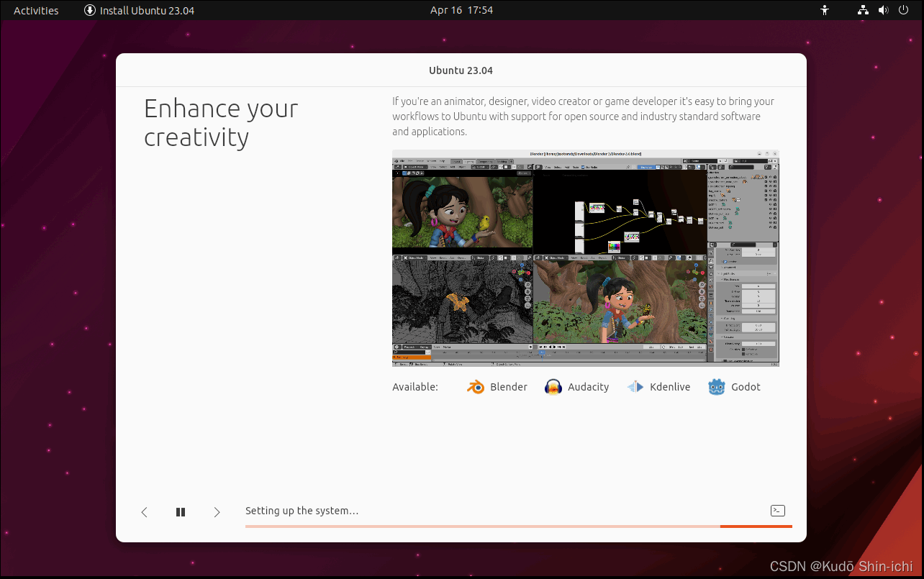924x579 pixels.
Task: Click the installation progress bar
Action: (x=518, y=526)
